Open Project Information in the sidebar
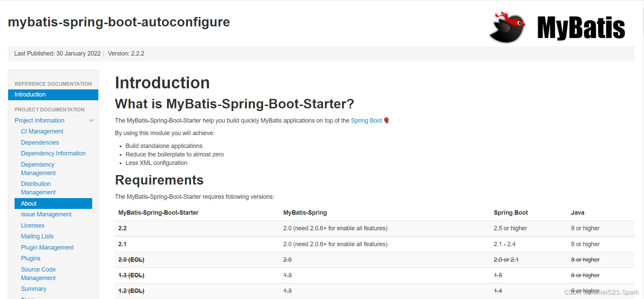 pyautogui.click(x=39, y=121)
